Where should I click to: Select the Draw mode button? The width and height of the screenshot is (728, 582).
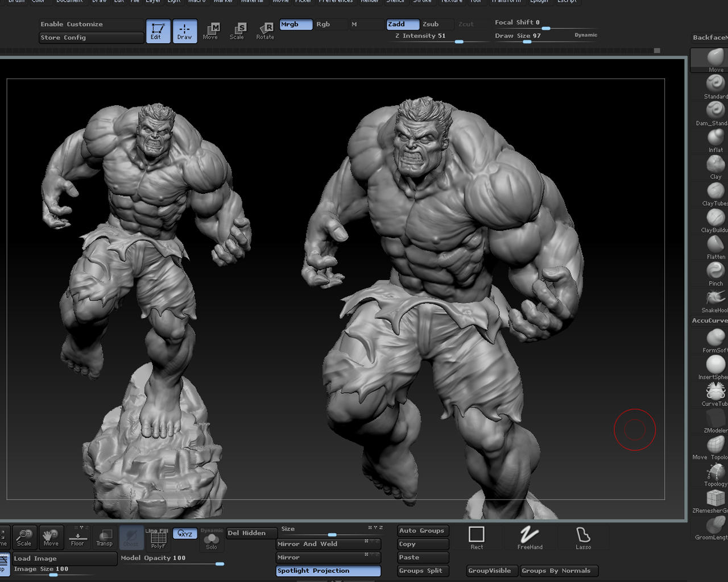(184, 31)
